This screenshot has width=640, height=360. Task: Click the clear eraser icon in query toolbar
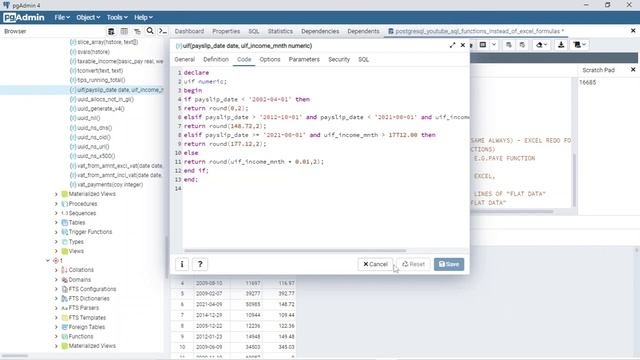(x=539, y=45)
